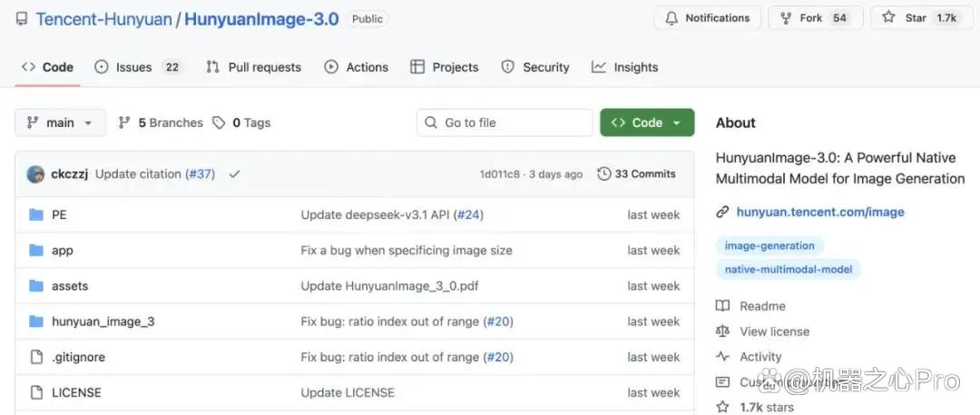Expand the green Code dropdown button
The image size is (980, 415).
[647, 123]
